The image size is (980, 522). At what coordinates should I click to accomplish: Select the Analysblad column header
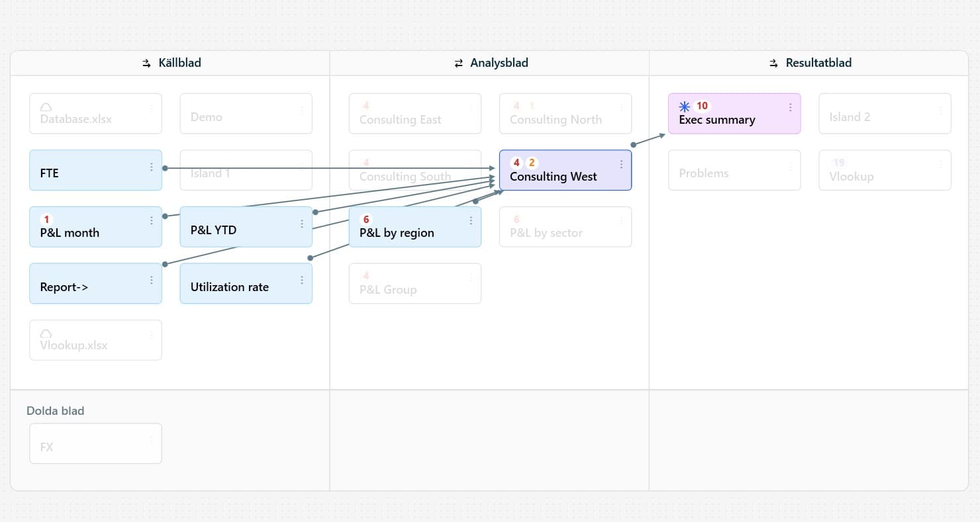(499, 64)
